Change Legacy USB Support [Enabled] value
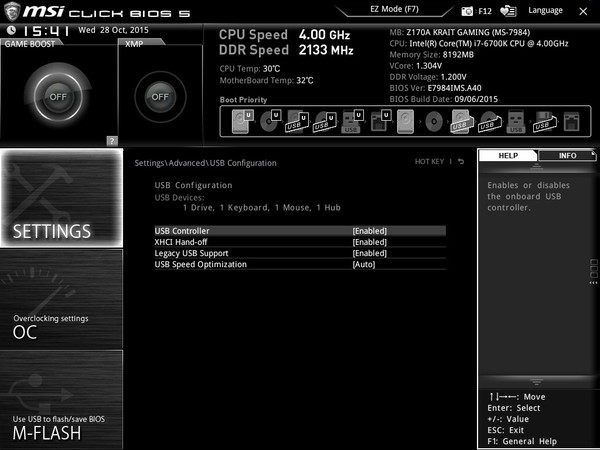The width and height of the screenshot is (600, 450). pos(369,253)
